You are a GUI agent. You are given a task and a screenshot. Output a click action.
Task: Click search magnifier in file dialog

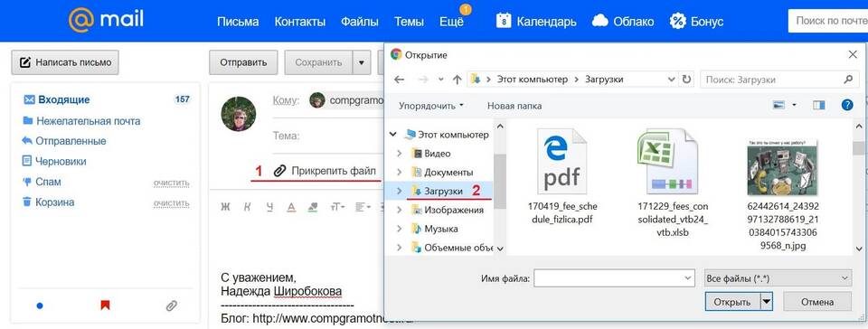848,80
